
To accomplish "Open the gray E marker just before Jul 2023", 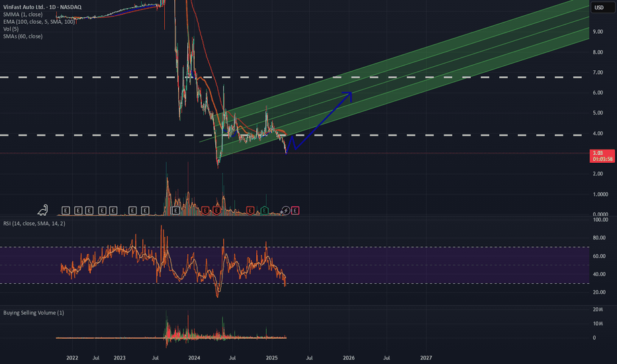I will click(x=145, y=210).
